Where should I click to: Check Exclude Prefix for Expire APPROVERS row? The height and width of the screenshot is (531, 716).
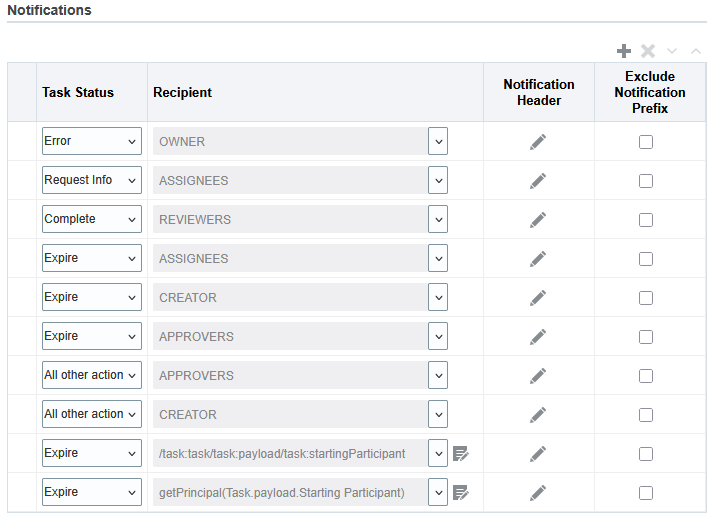pyautogui.click(x=646, y=337)
